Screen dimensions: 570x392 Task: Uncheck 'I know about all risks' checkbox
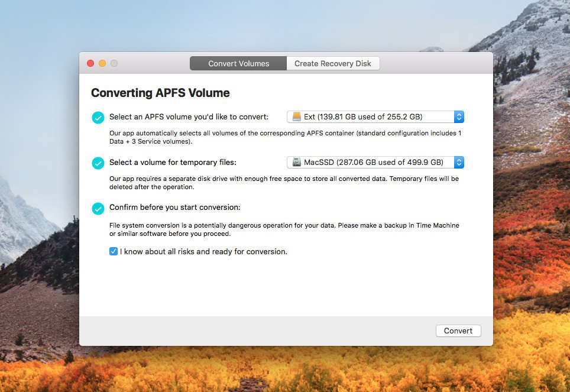point(114,251)
